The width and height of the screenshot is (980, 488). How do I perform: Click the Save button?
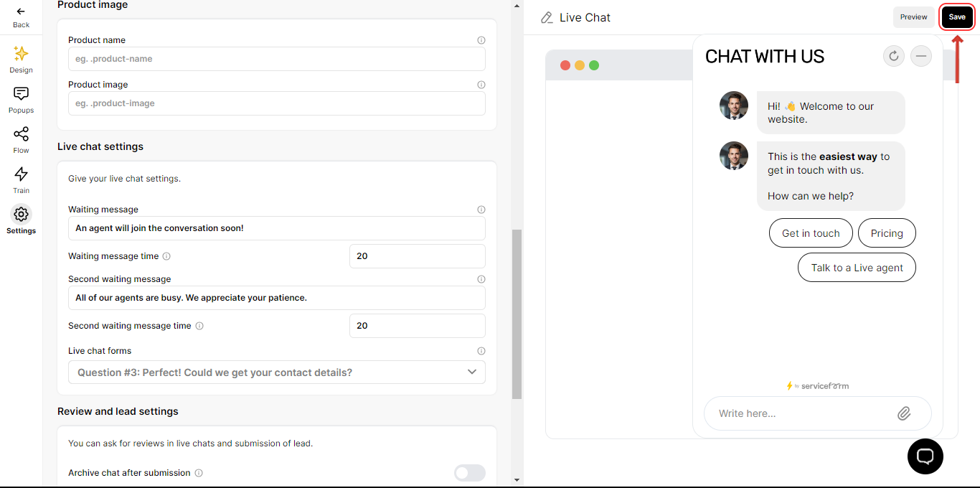click(957, 17)
